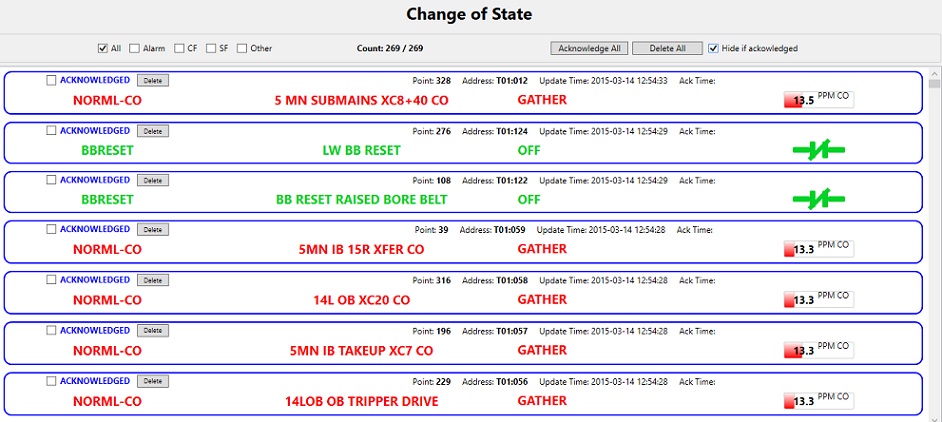Click the OFF state of LW BB RESET
Viewport: 942px width, 422px height.
(x=529, y=150)
